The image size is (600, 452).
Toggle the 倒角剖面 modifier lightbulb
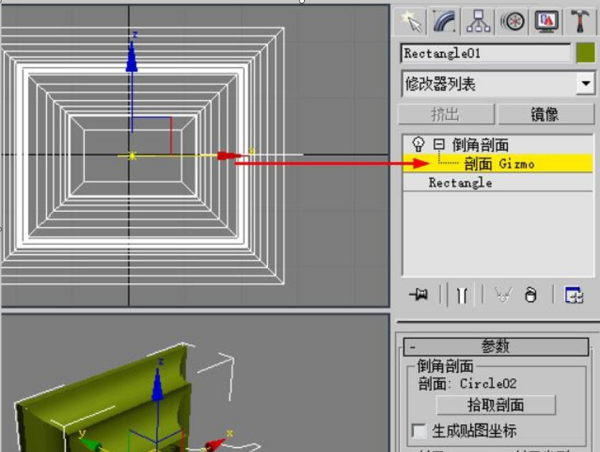click(418, 144)
